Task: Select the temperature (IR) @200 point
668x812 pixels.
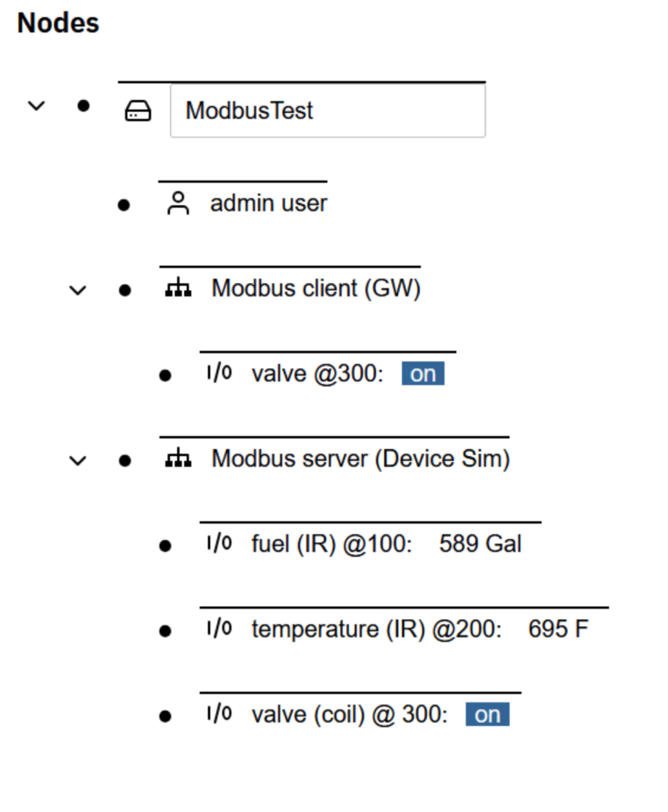Action: [x=375, y=629]
